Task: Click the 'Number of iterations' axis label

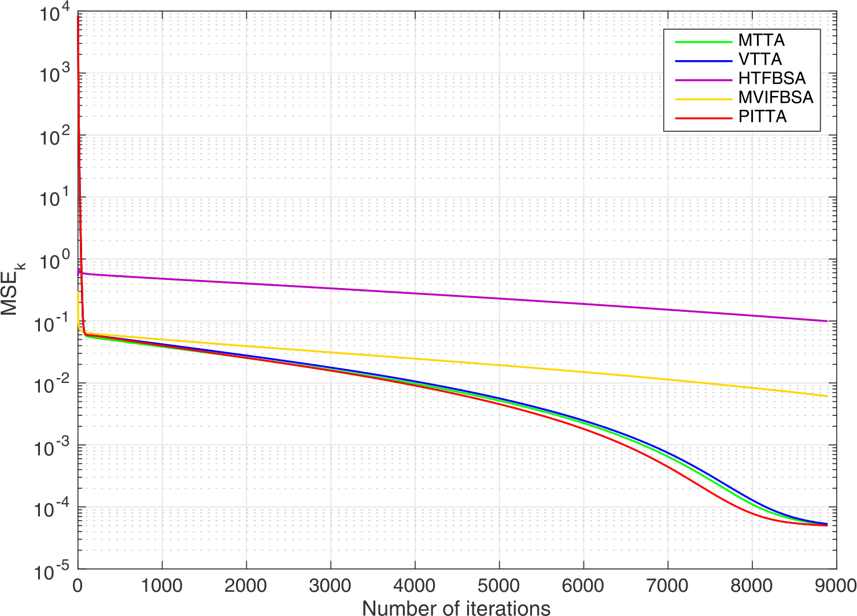Action: point(456,608)
